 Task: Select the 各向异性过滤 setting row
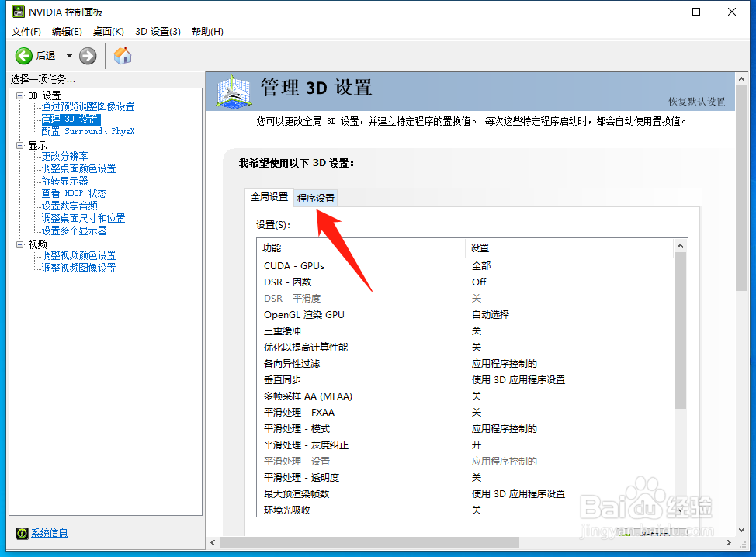point(466,364)
